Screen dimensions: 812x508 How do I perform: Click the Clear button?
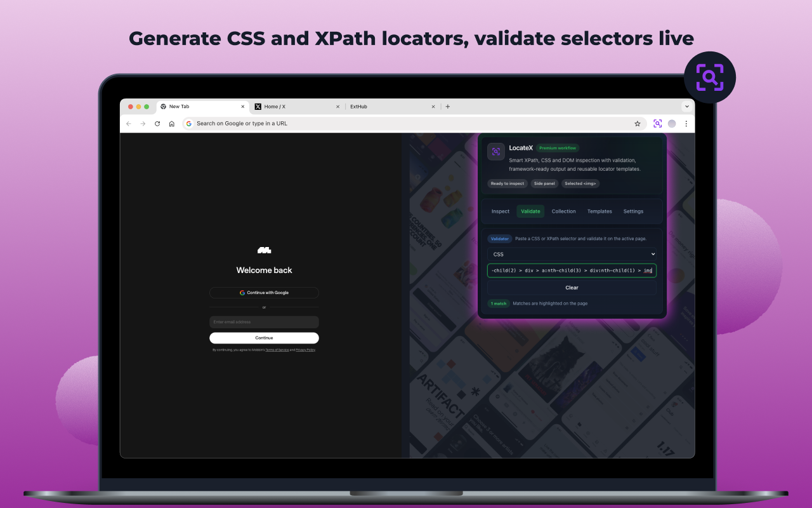572,288
